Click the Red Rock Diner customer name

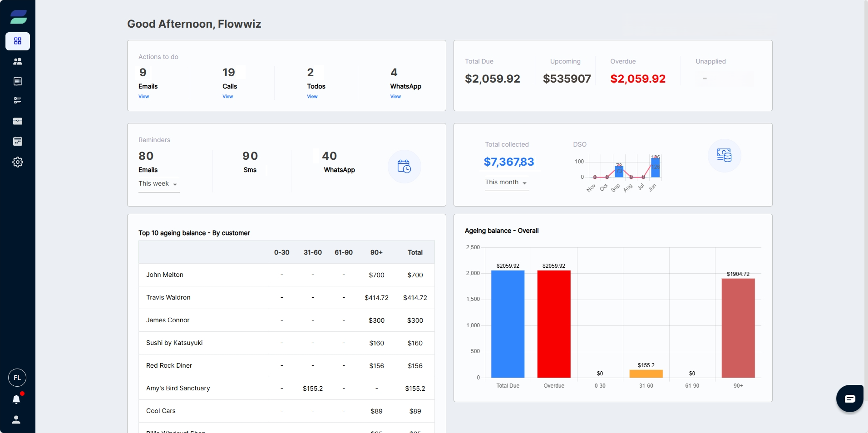[169, 366]
